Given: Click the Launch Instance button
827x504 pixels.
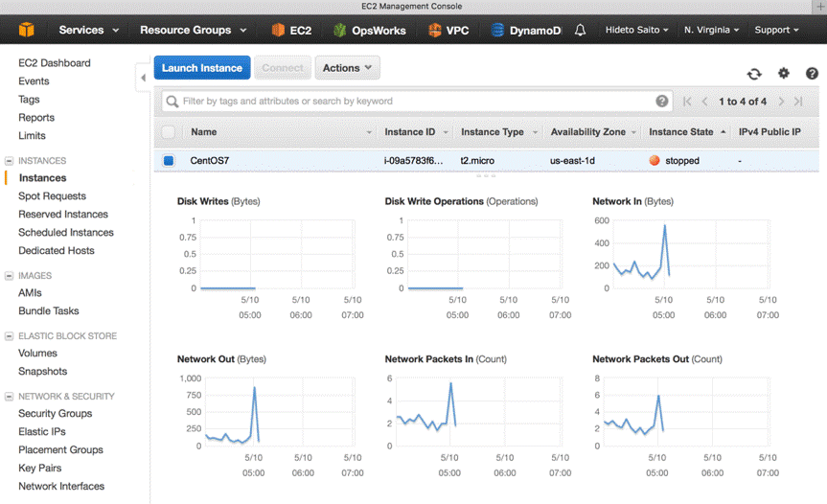Looking at the screenshot, I should tap(202, 68).
